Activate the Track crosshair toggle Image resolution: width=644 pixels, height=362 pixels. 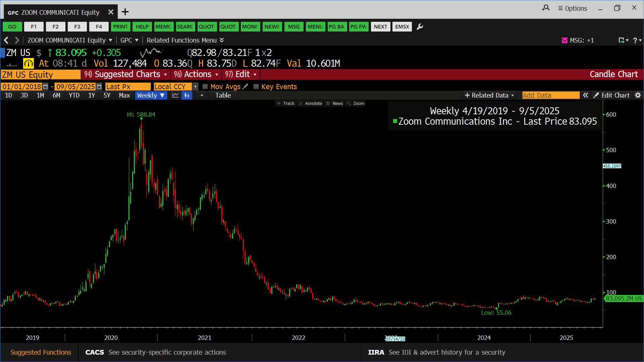tap(285, 103)
